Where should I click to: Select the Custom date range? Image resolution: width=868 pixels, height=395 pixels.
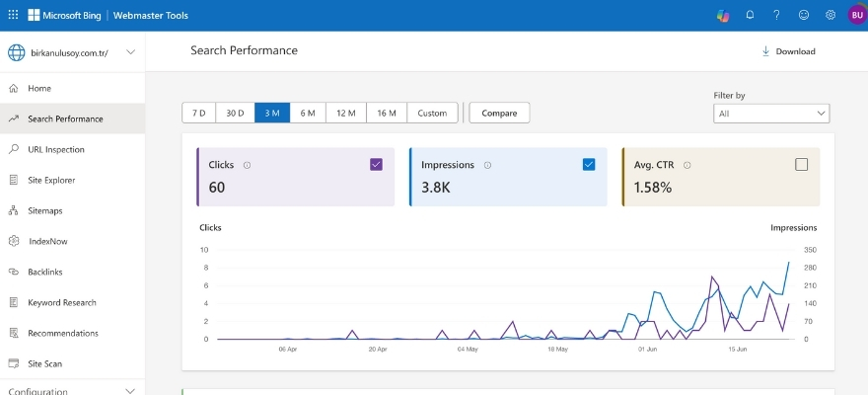point(432,113)
